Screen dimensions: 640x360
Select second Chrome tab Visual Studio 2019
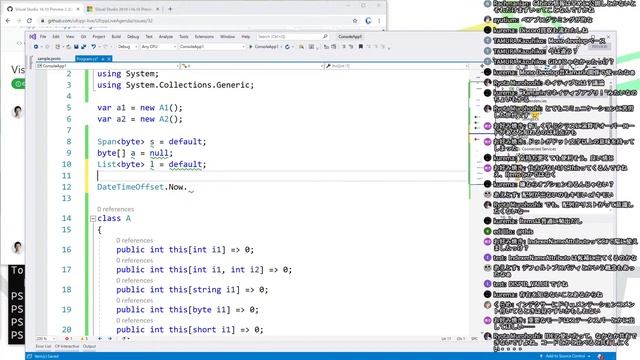(x=123, y=9)
